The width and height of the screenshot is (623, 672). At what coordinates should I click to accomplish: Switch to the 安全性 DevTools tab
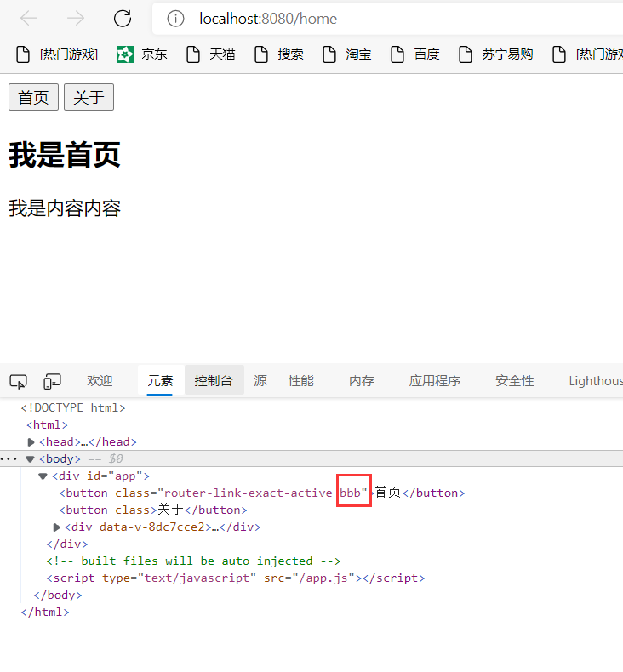(515, 380)
